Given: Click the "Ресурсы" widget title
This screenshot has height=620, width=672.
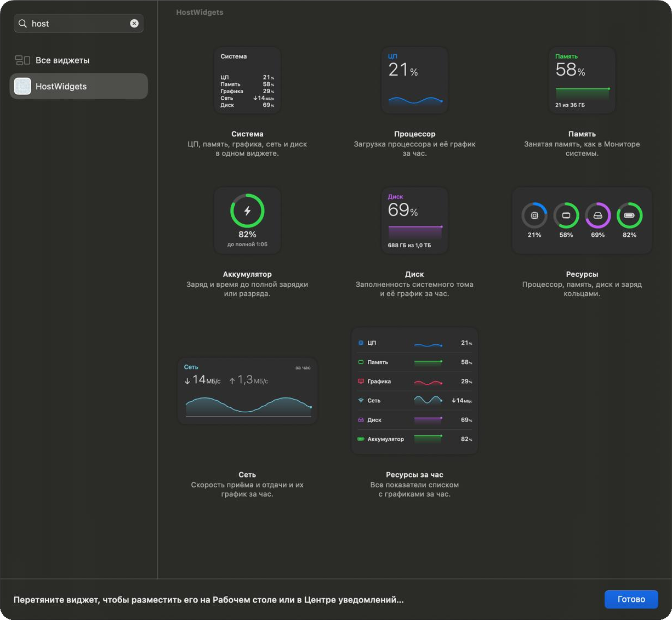Looking at the screenshot, I should tap(582, 274).
